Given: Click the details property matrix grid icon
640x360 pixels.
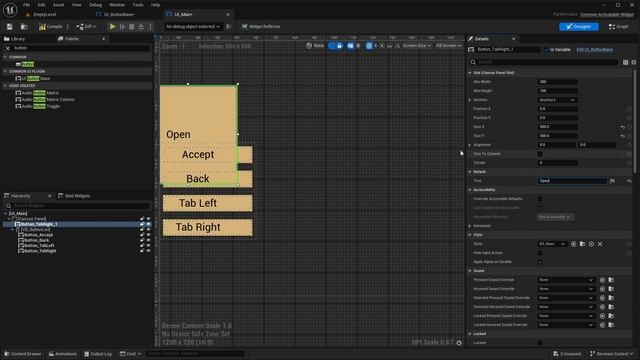Looking at the screenshot, I should coord(625,62).
